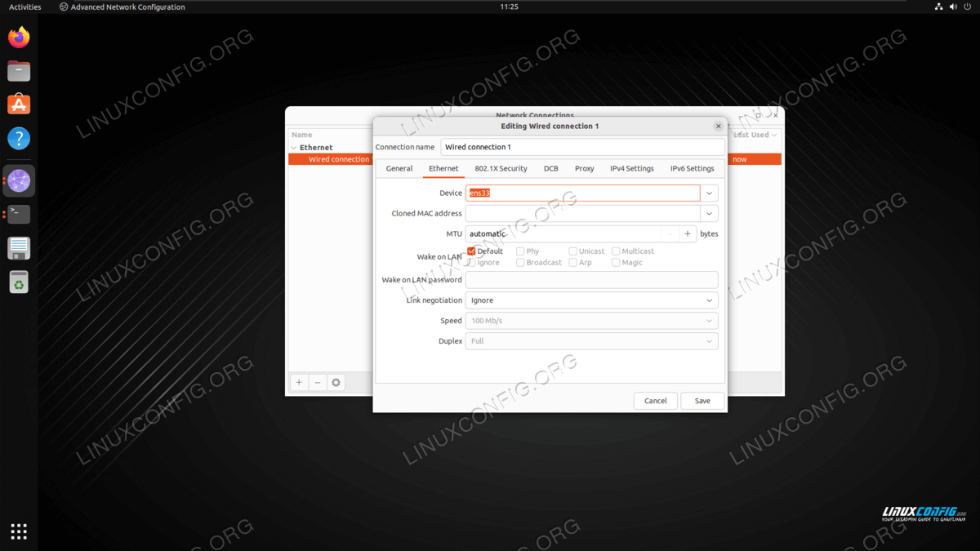Click the power icon in top bar

968,7
